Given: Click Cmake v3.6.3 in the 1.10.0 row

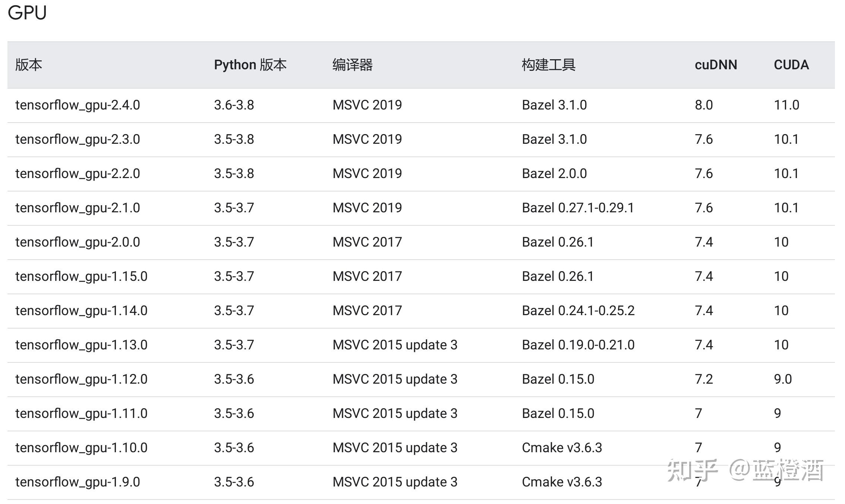Looking at the screenshot, I should [562, 448].
